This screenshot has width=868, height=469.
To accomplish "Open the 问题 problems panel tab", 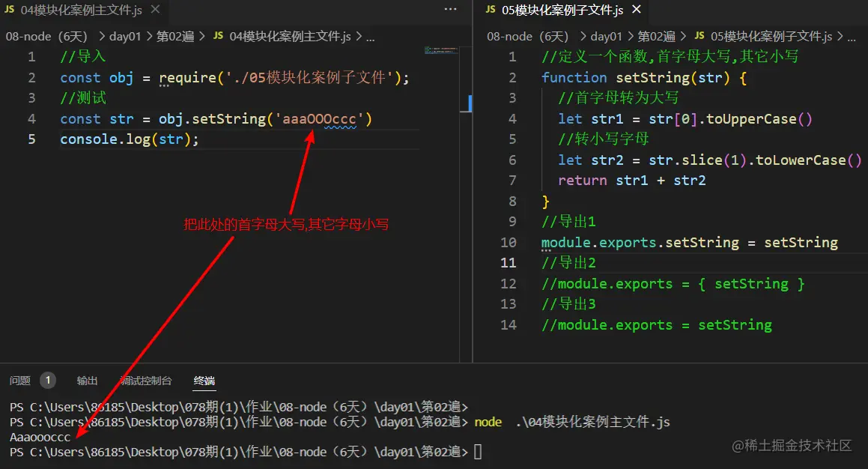I will (x=20, y=381).
